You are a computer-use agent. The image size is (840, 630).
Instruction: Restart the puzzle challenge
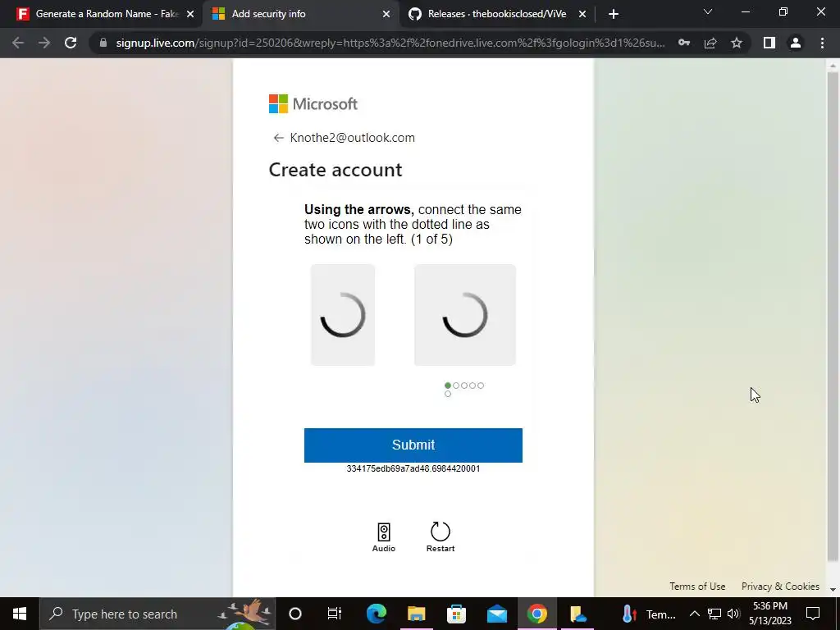click(x=441, y=536)
